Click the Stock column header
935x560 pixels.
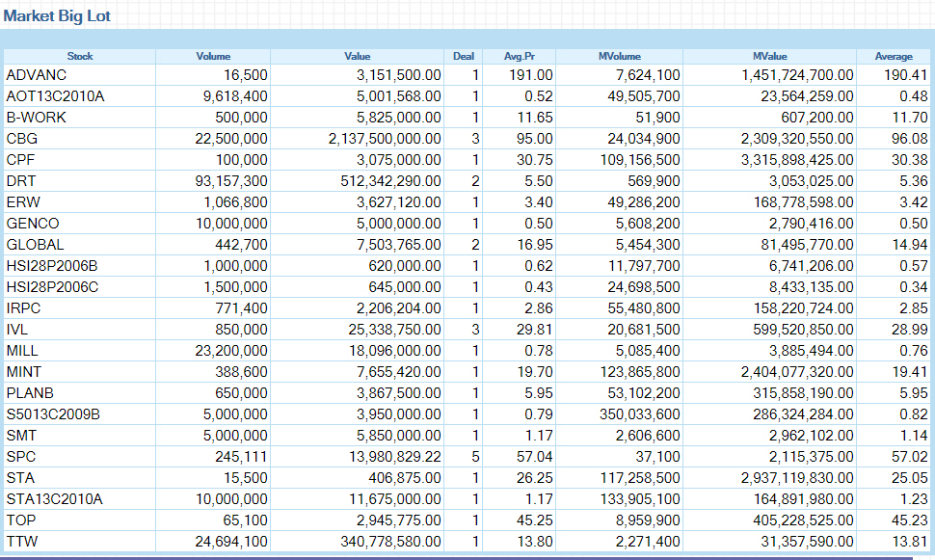point(80,56)
